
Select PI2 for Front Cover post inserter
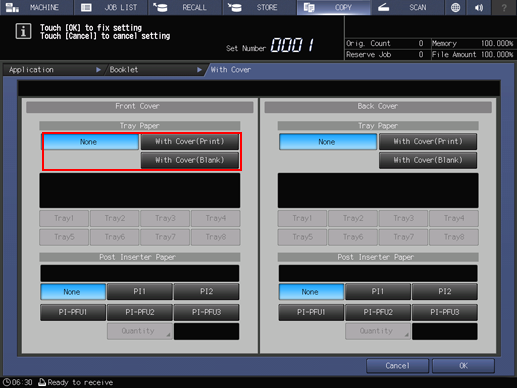click(x=206, y=292)
